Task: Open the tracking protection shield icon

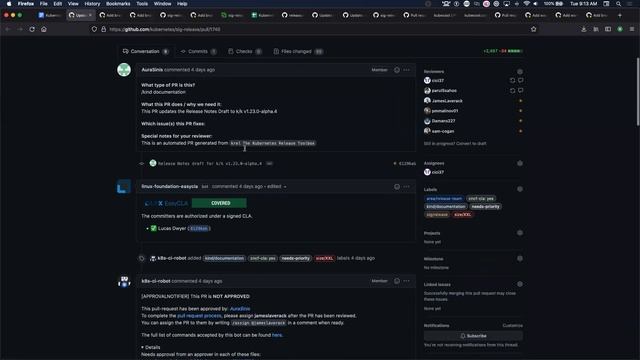Action: (94, 29)
